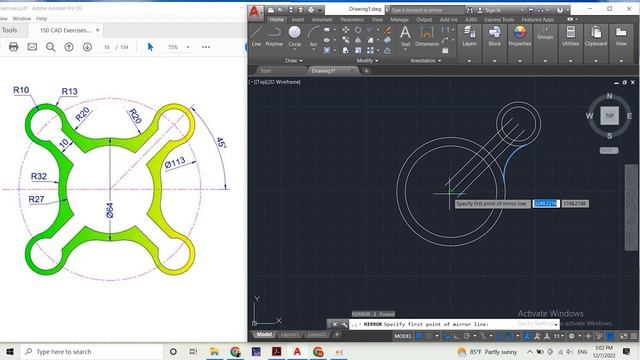Click the Explode tool in Modify panel
Image resolution: width=640 pixels, height=360 pixels.
(x=387, y=40)
